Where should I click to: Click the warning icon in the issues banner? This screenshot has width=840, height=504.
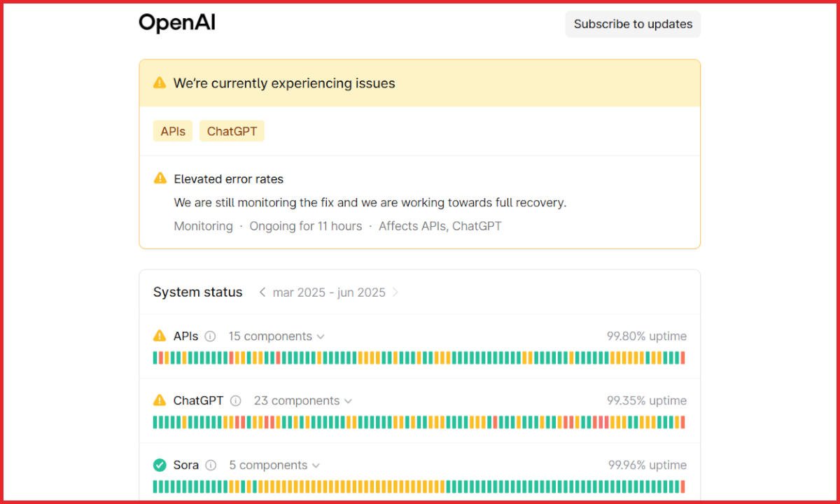(160, 83)
